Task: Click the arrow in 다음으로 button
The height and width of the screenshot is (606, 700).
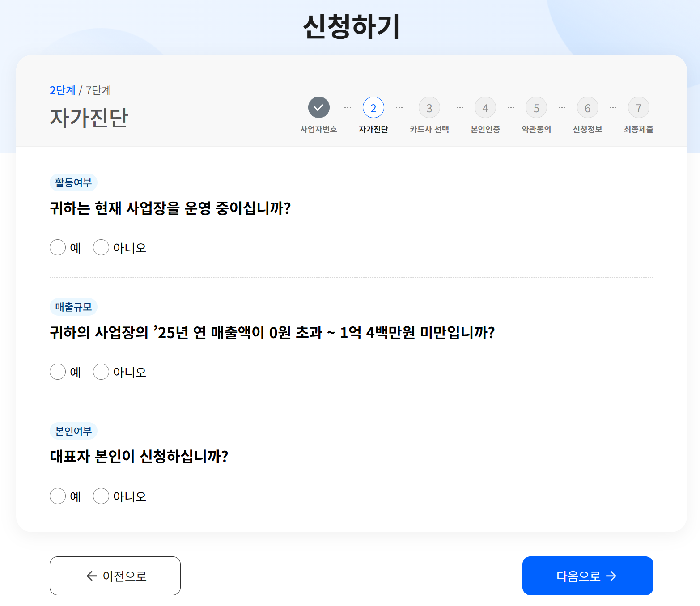Action: tap(611, 576)
